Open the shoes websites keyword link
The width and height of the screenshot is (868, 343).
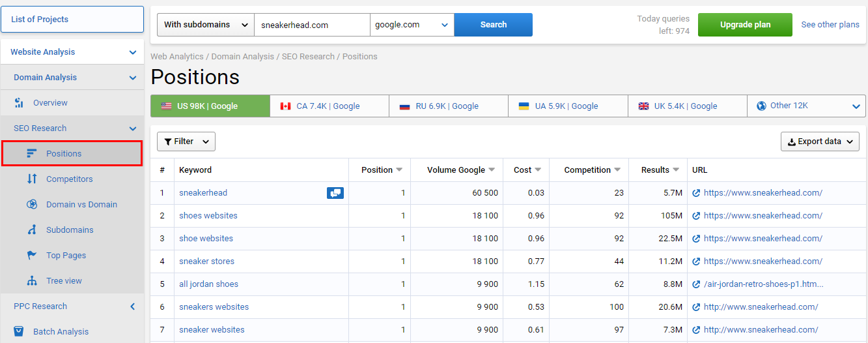[208, 216]
